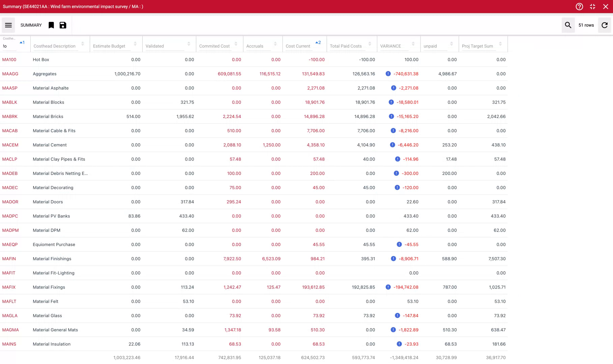Viewport: 613px width, 364px height.
Task: Click the bookmark icon beside SUMMARY
Action: pyautogui.click(x=51, y=25)
